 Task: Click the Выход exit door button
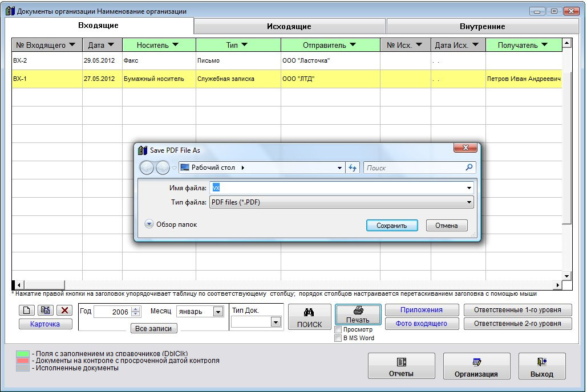point(541,366)
